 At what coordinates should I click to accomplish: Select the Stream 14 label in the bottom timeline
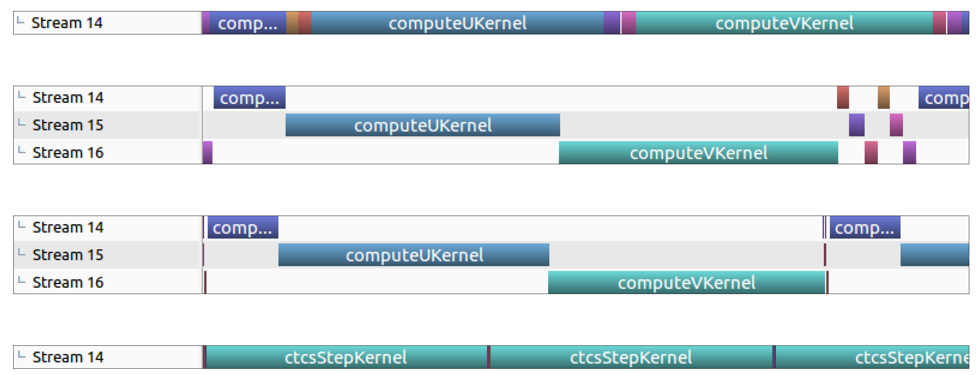(x=68, y=357)
